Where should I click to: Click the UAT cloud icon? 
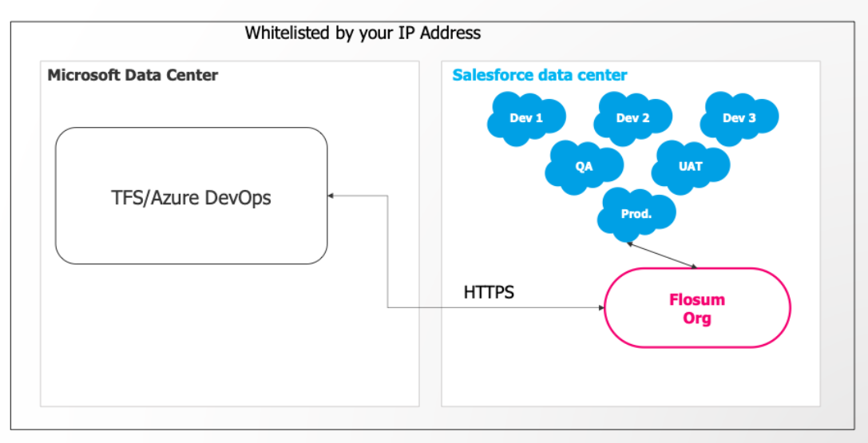690,167
